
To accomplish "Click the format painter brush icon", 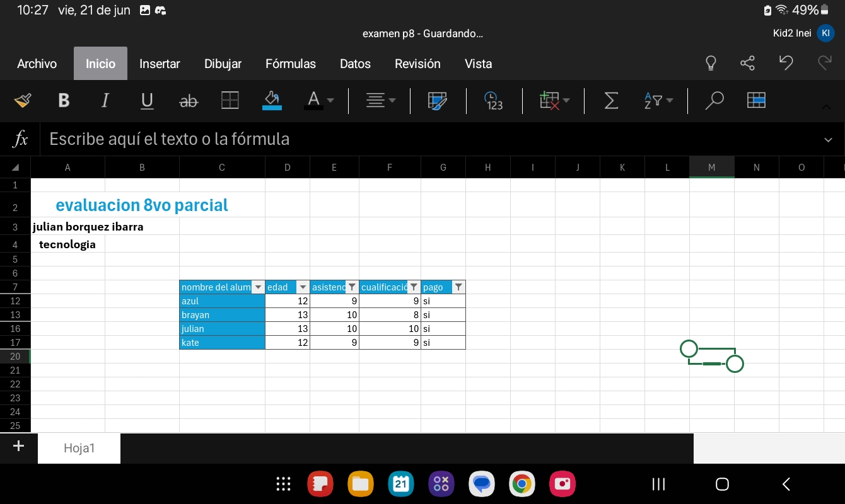I will pyautogui.click(x=23, y=101).
